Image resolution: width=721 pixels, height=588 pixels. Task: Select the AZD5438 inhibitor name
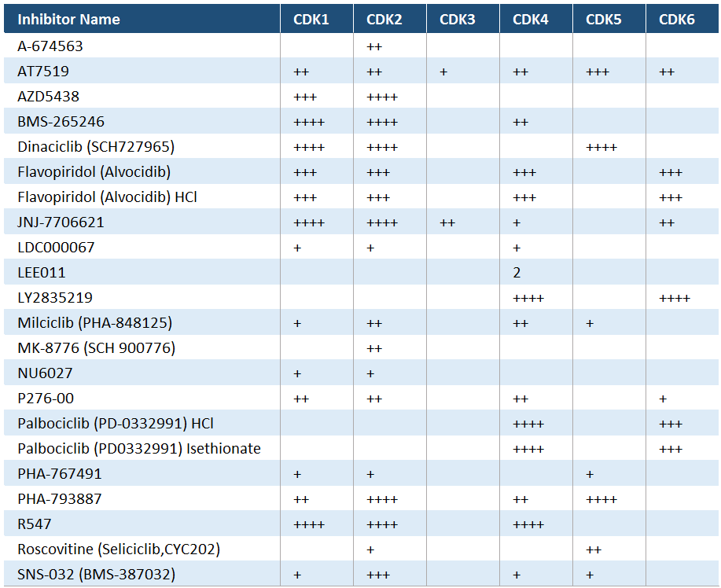[48, 97]
